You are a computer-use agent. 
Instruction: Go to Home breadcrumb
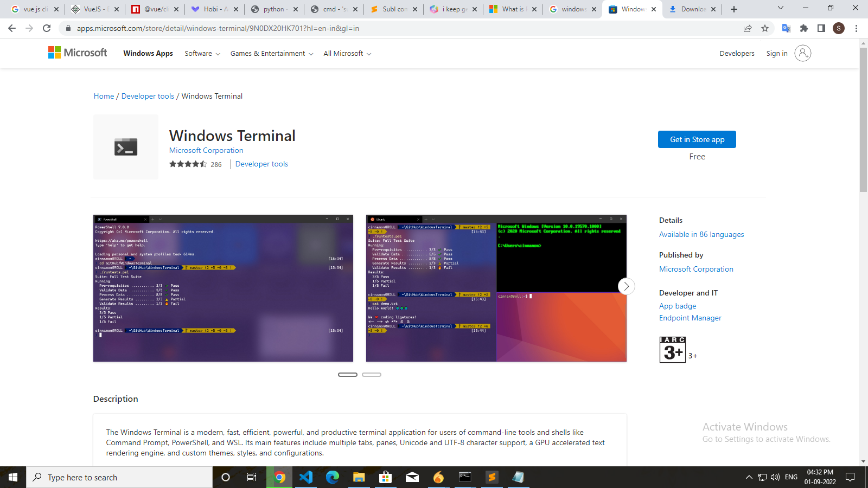pos(104,96)
